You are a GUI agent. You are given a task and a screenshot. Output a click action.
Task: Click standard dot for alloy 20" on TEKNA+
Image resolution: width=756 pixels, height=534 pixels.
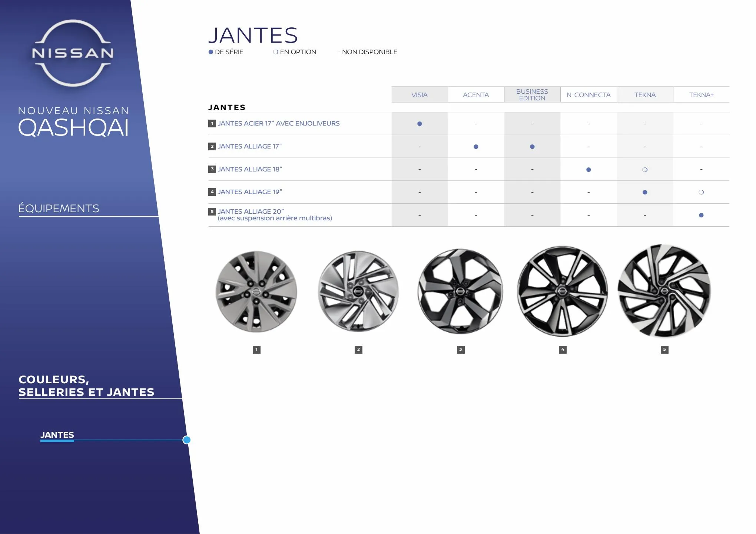coord(701,215)
